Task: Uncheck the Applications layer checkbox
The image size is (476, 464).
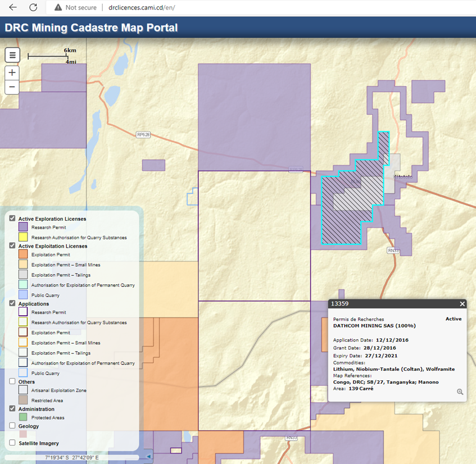Action: [x=12, y=303]
